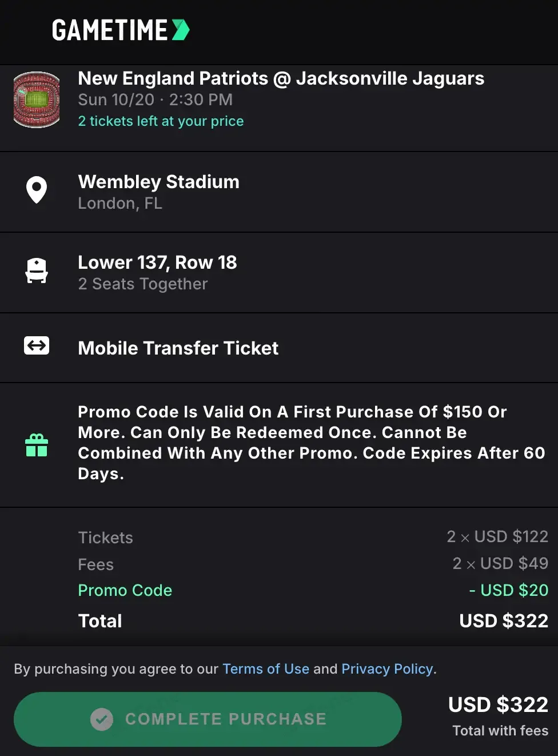Click the green Promo Code label
Image resolution: width=558 pixels, height=756 pixels.
125,590
